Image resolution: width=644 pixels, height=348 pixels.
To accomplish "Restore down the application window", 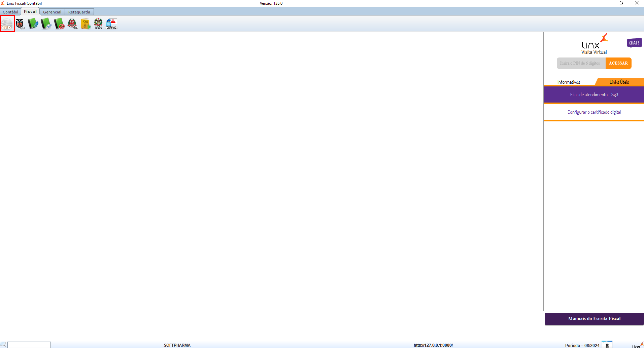I will [621, 3].
